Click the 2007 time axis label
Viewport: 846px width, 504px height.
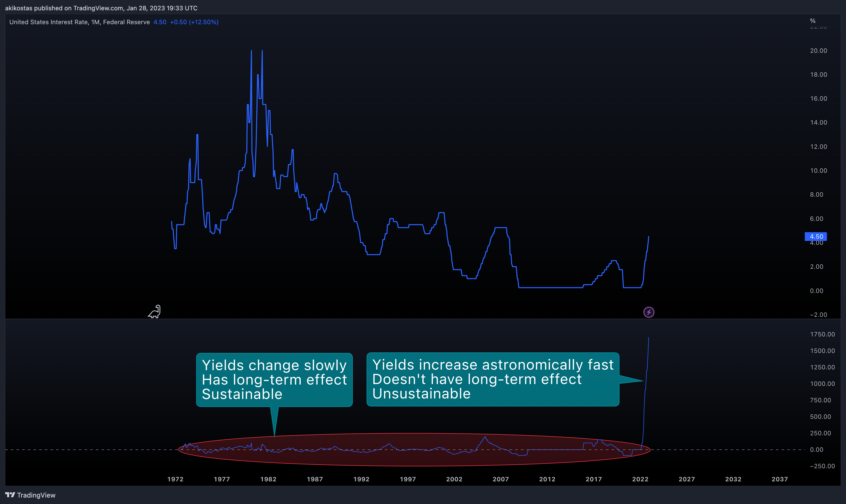coord(501,479)
